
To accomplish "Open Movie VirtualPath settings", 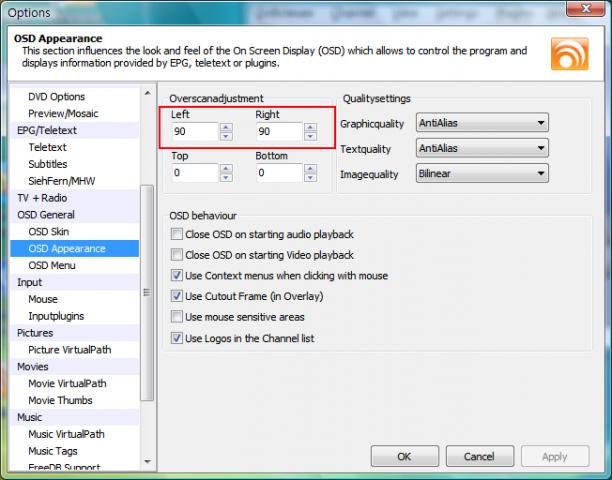I will tap(67, 383).
